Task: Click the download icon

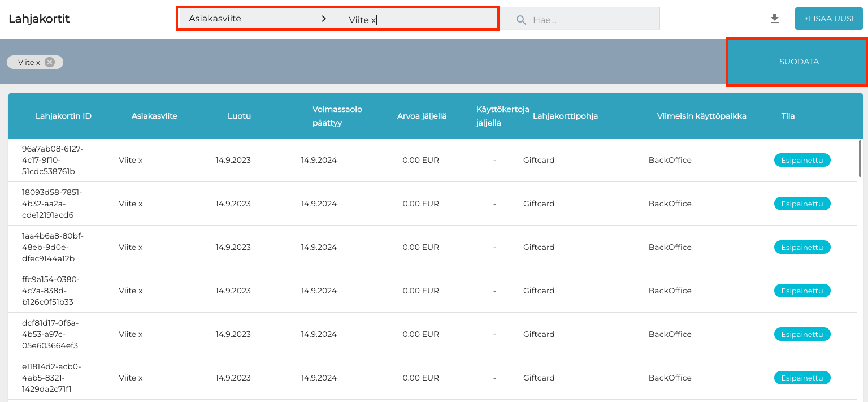Action: click(775, 19)
